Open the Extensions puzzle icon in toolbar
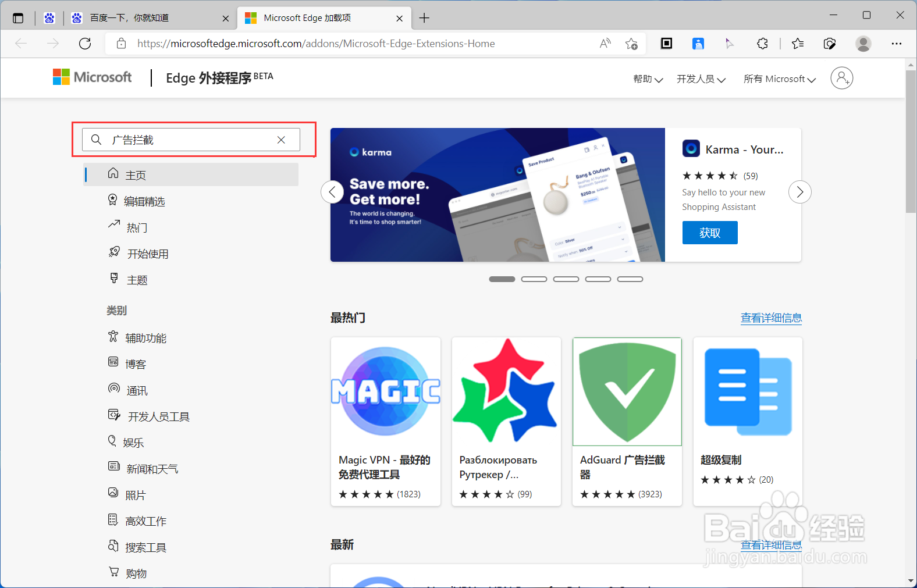917x588 pixels. pyautogui.click(x=762, y=44)
